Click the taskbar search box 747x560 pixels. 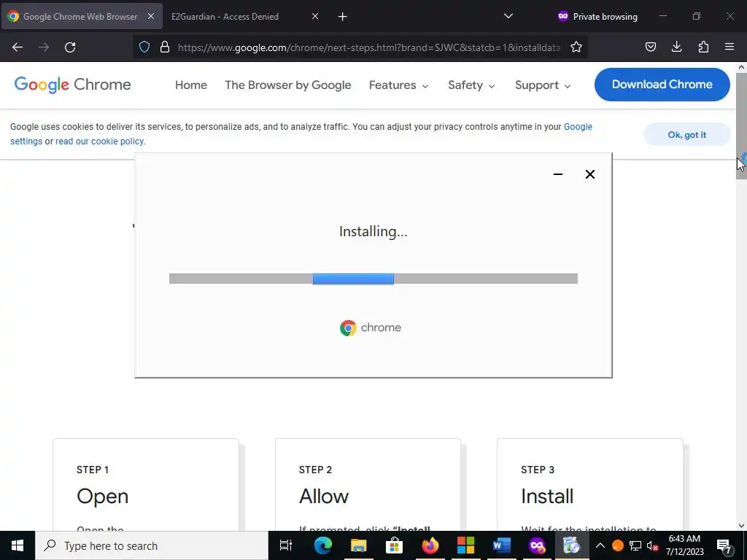coord(152,545)
